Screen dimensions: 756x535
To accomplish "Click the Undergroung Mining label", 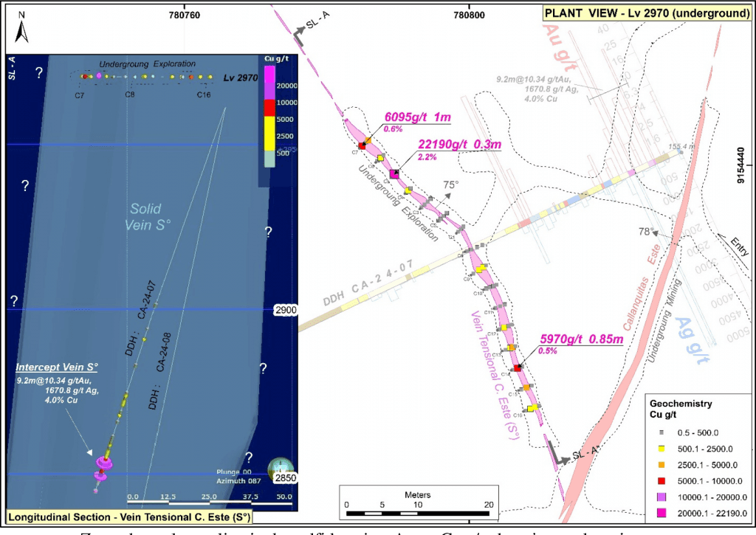I will point(664,320).
